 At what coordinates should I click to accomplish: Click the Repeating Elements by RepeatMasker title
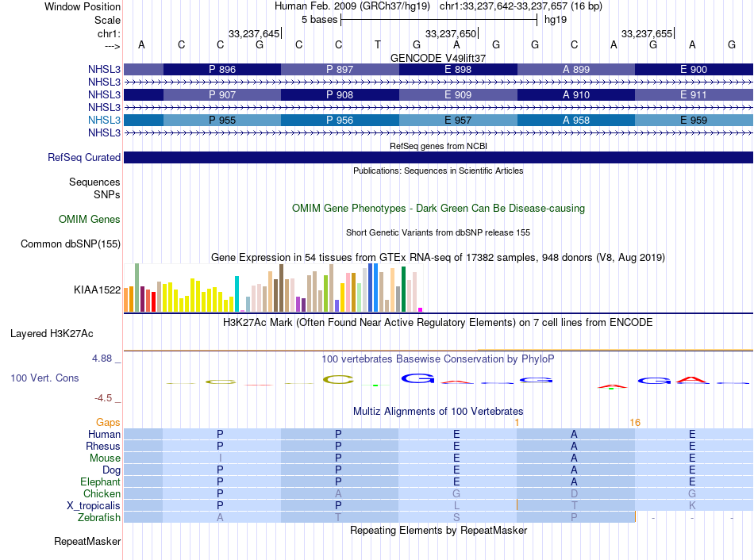click(x=439, y=530)
